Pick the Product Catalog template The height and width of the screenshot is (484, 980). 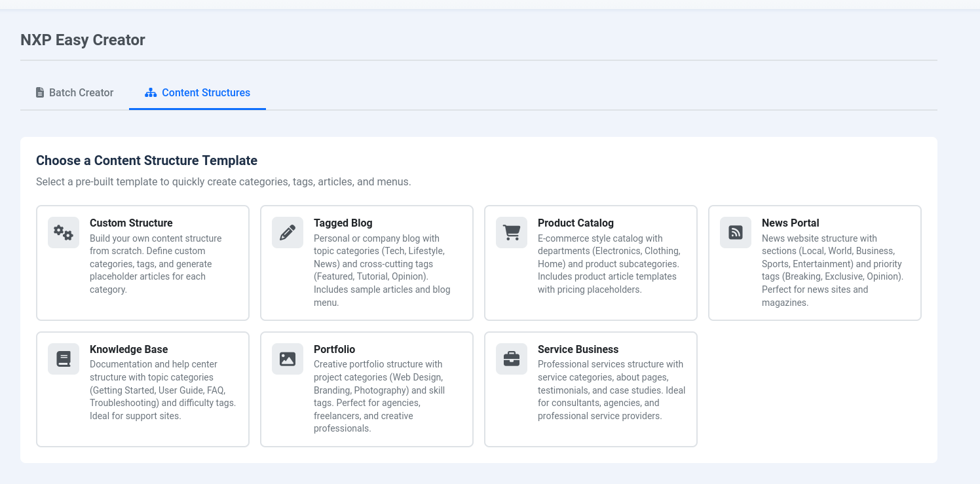click(590, 263)
